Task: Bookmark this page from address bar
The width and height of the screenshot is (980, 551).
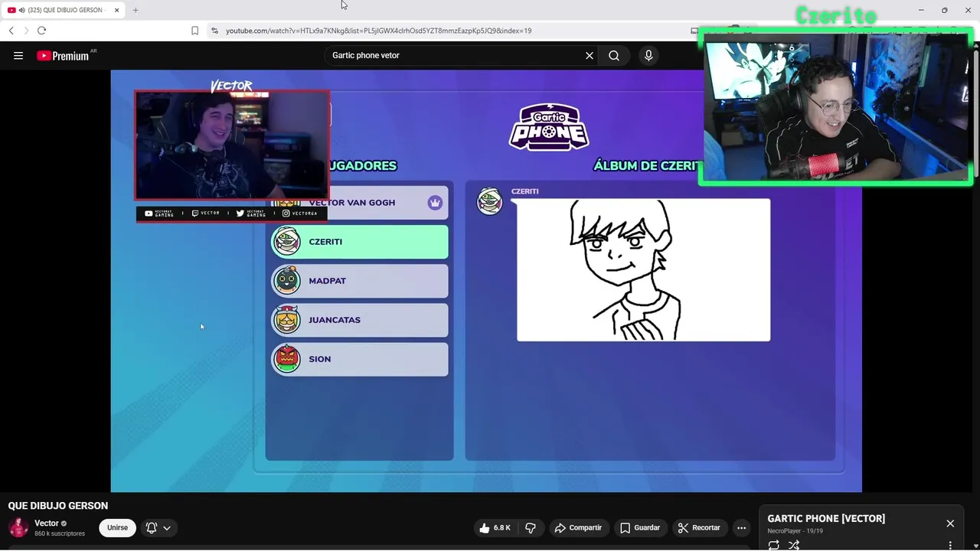Action: (194, 31)
